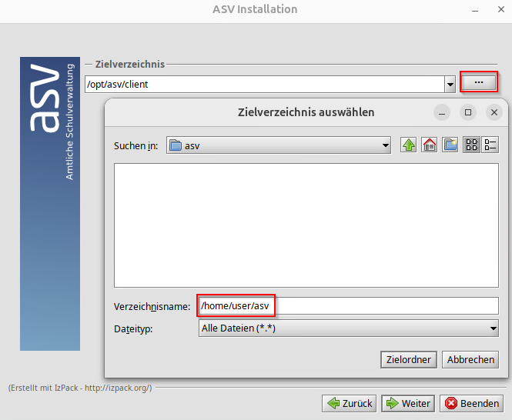512x420 pixels.
Task: Expand the Dateityp file type dropdown
Action: click(x=493, y=328)
